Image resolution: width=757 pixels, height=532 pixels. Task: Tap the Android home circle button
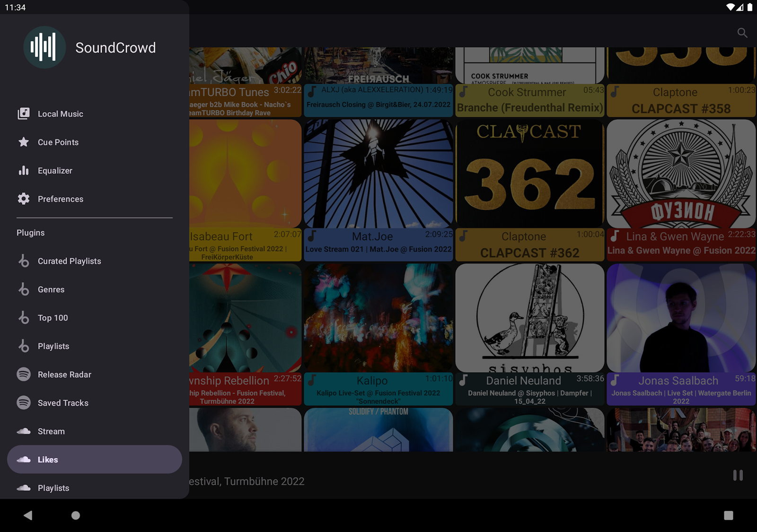tap(76, 515)
